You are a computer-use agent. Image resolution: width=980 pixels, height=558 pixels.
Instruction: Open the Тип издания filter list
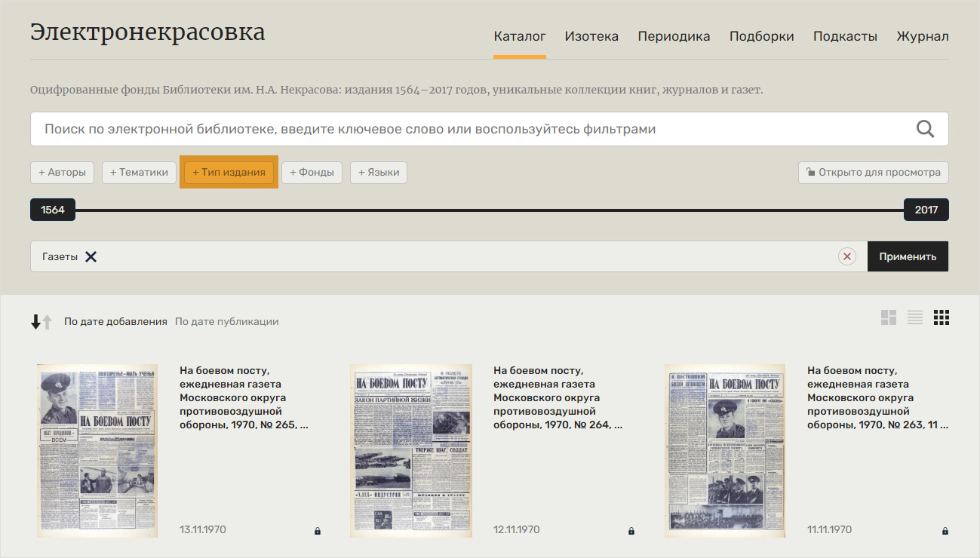coord(229,173)
